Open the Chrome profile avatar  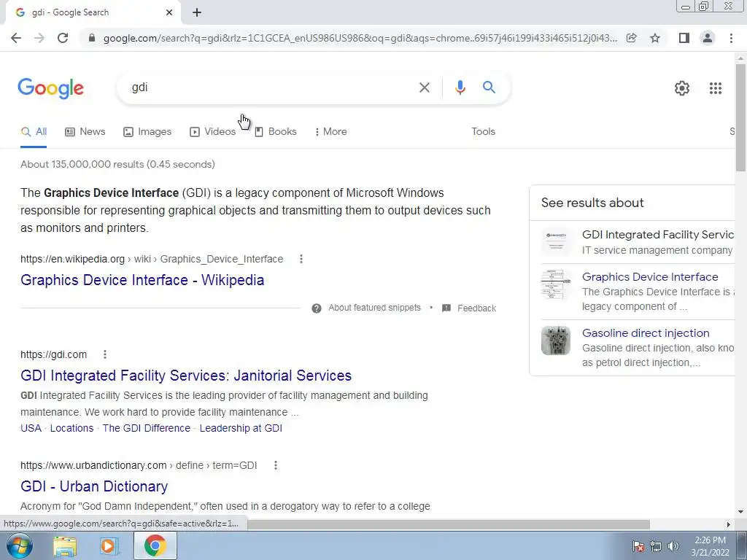708,38
